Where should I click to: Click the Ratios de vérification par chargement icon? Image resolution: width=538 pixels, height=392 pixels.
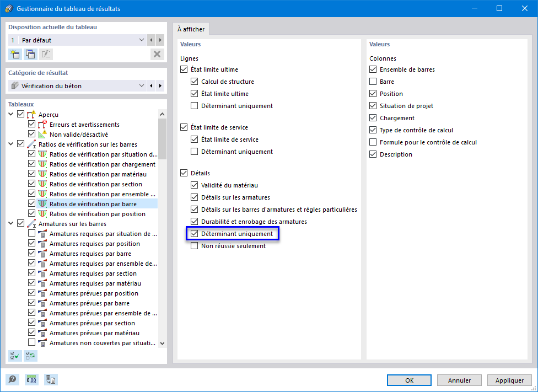click(x=42, y=164)
